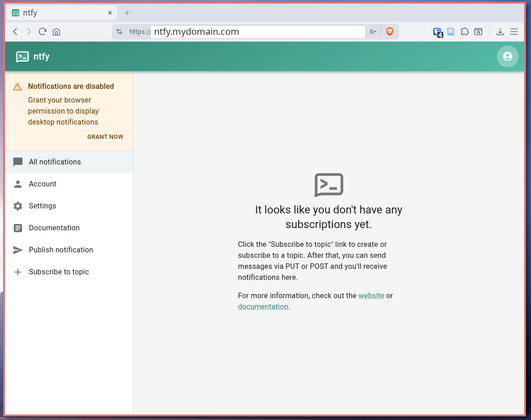Open the extensions puzzle icon
This screenshot has width=531, height=420.
(465, 32)
